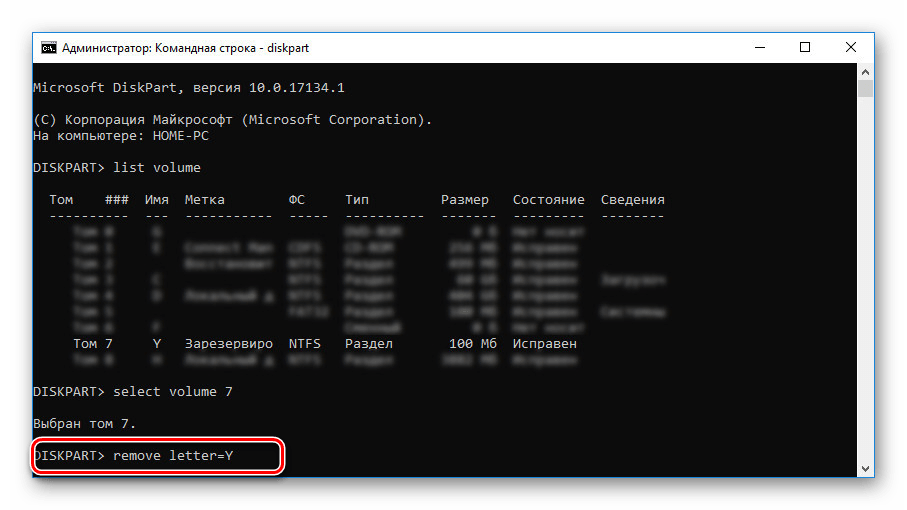Open the Command Prompt system menu icon

pos(47,47)
